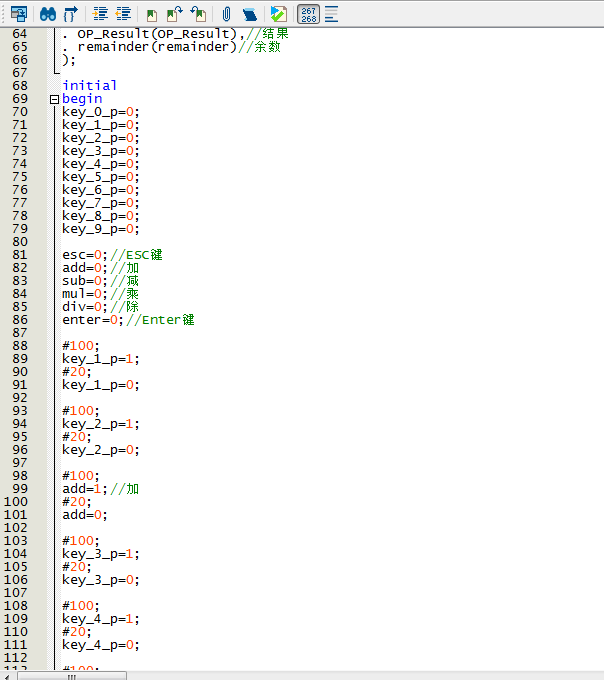Click 'remainder(remainder)' on line 65
Viewport: 604px width, 680px height.
[x=157, y=47]
